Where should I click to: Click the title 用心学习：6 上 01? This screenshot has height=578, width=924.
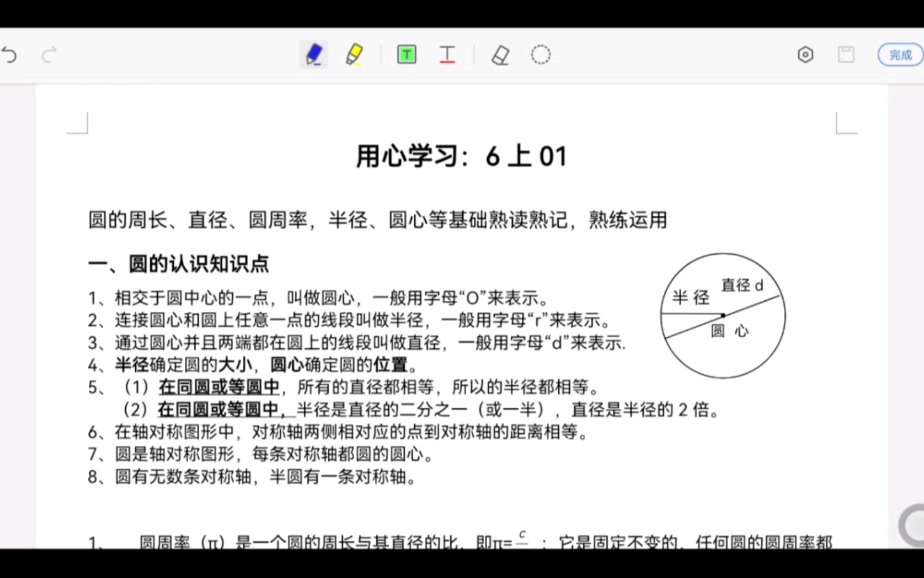pos(461,156)
